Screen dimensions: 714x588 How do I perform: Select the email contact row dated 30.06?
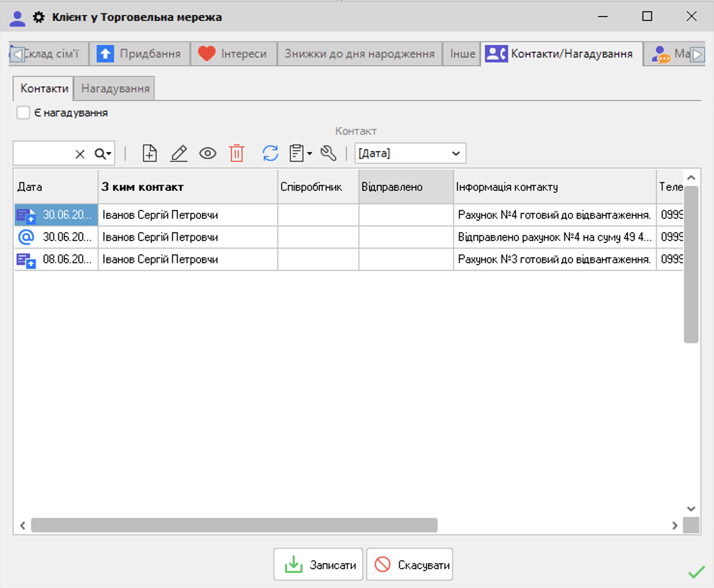coord(159,237)
